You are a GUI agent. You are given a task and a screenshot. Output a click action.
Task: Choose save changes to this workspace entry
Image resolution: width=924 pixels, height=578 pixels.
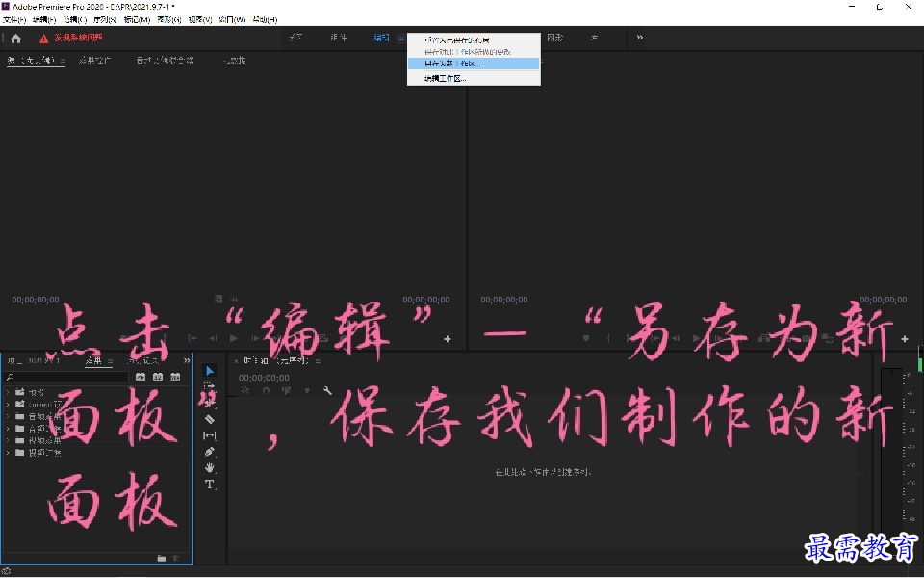[x=474, y=52]
